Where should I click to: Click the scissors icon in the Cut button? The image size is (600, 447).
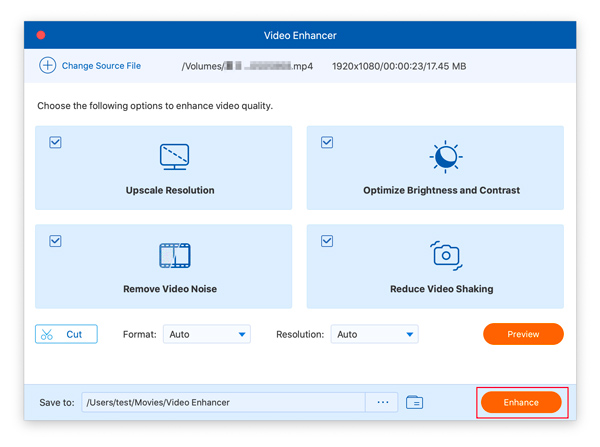click(47, 334)
